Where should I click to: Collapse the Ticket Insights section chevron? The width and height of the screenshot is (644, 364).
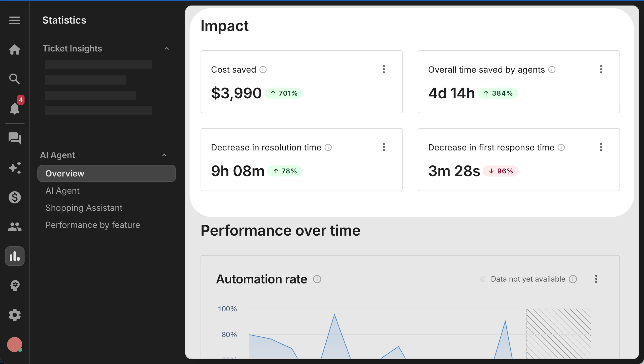click(x=167, y=48)
